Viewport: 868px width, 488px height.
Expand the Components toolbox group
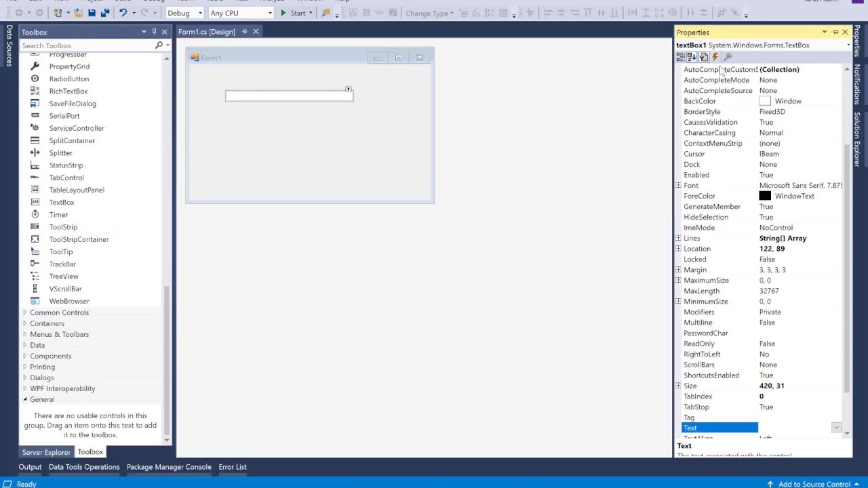point(25,356)
